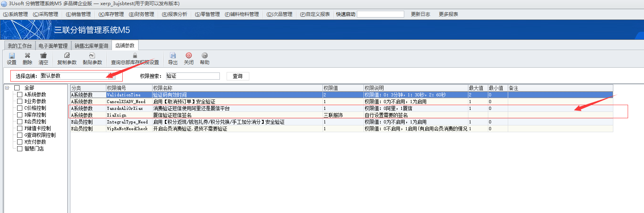Open the 财务管理 menu

pyautogui.click(x=141, y=14)
